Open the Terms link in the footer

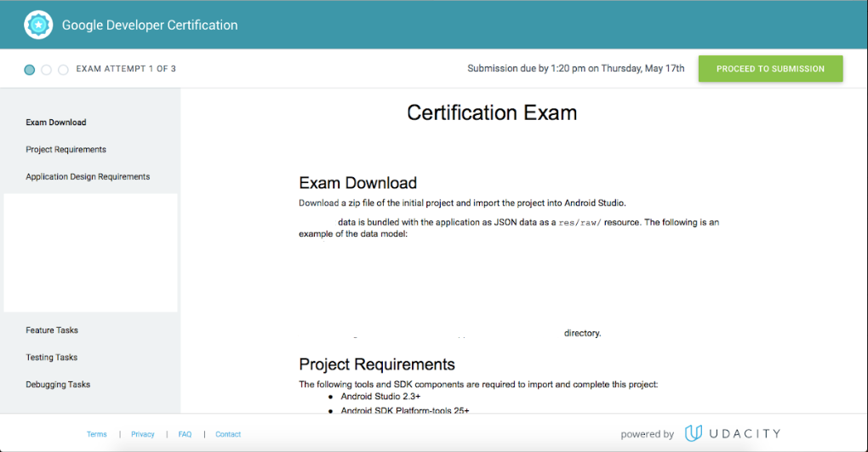(x=96, y=434)
